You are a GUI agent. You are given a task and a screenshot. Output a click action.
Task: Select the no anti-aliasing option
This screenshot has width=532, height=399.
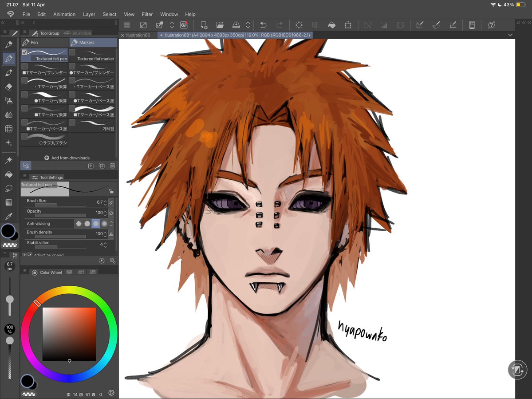(79, 224)
